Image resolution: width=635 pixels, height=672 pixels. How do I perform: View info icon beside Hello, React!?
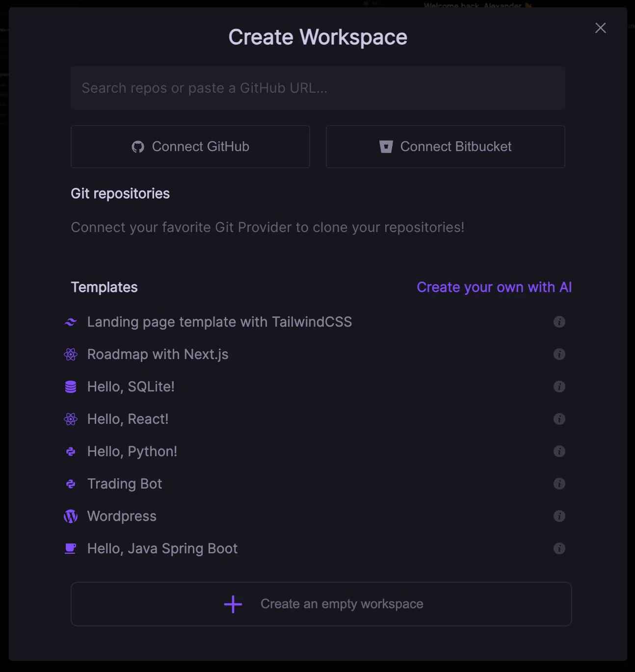click(x=559, y=419)
